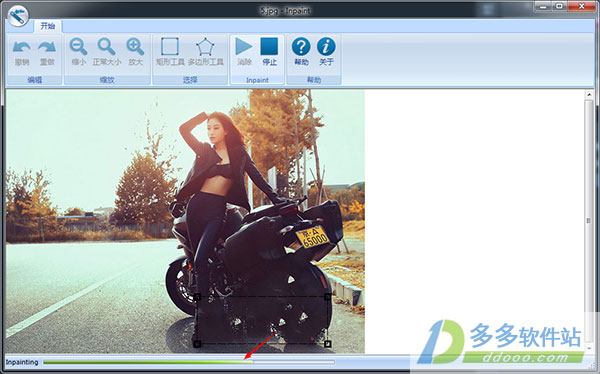Click the bottom-left selection handle on the image
Image resolution: width=600 pixels, height=374 pixels.
[x=197, y=344]
